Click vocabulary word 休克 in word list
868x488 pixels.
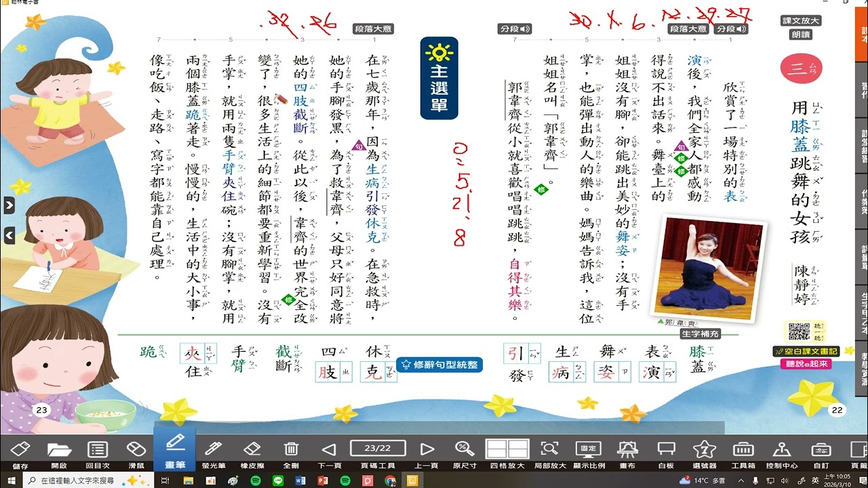click(378, 363)
